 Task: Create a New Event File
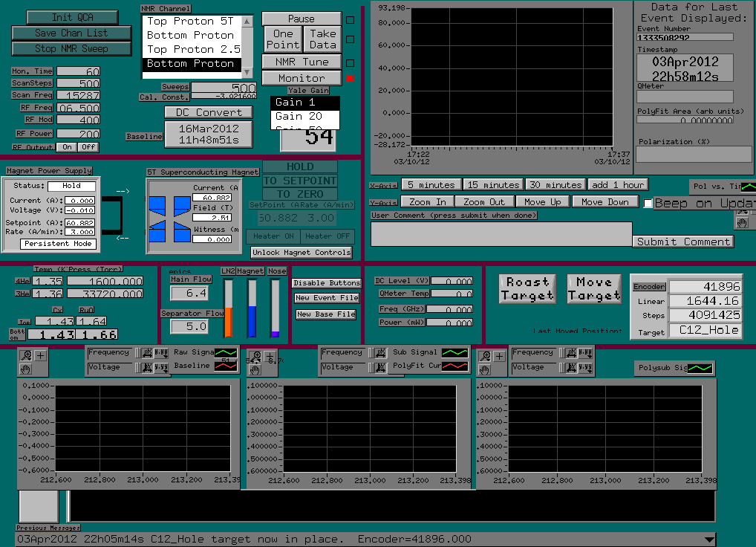(328, 298)
